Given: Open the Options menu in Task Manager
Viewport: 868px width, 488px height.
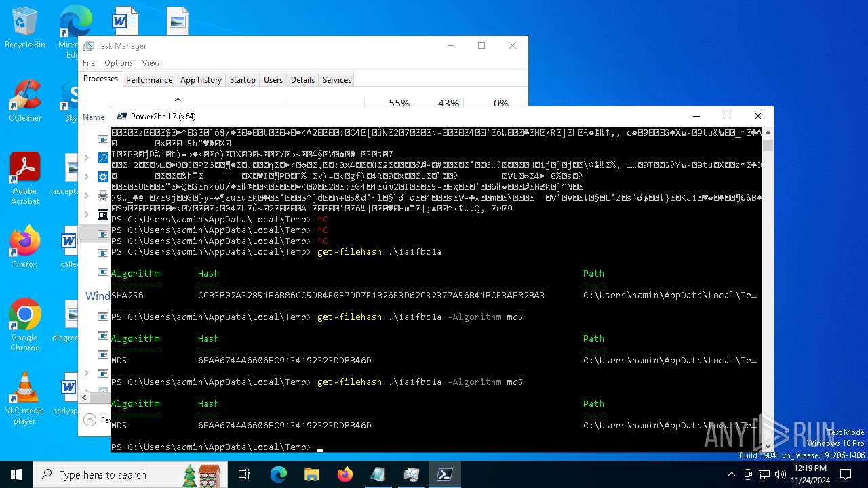Looking at the screenshot, I should click(x=119, y=63).
